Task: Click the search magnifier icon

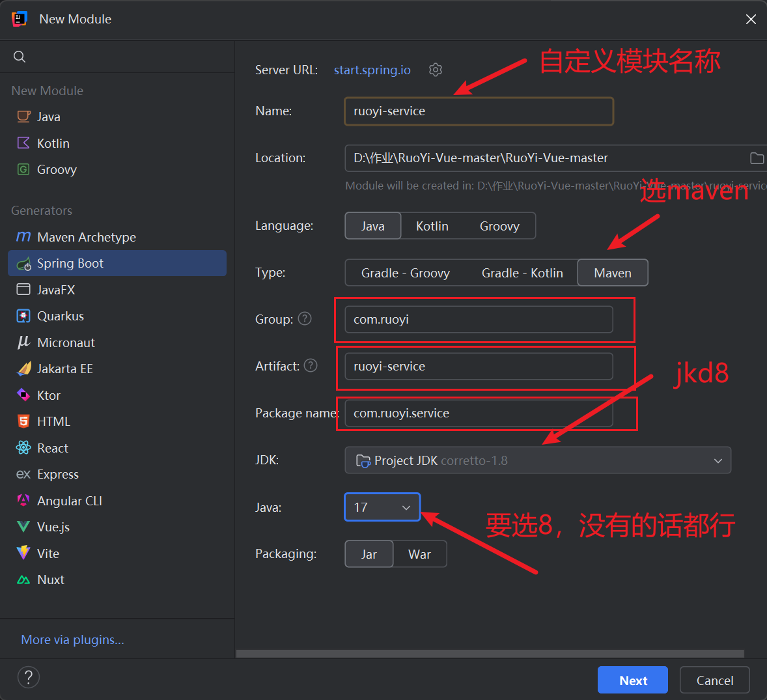Action: click(20, 57)
